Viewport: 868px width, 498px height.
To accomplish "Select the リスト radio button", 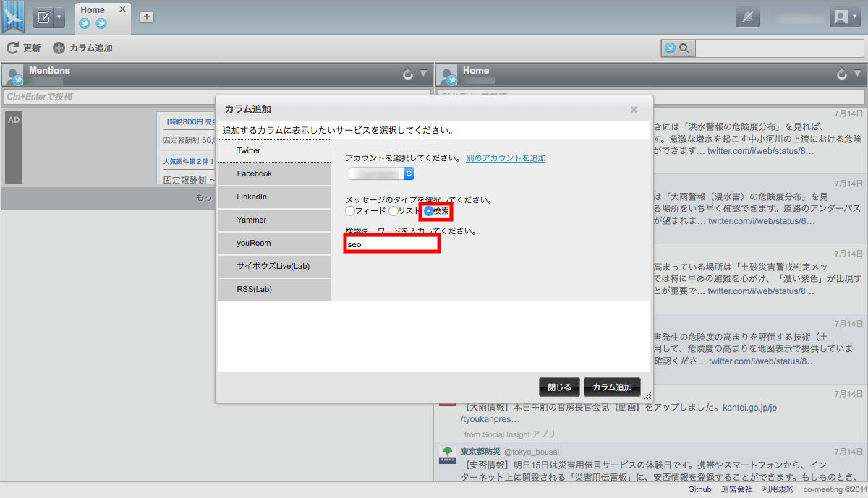I will 393,211.
